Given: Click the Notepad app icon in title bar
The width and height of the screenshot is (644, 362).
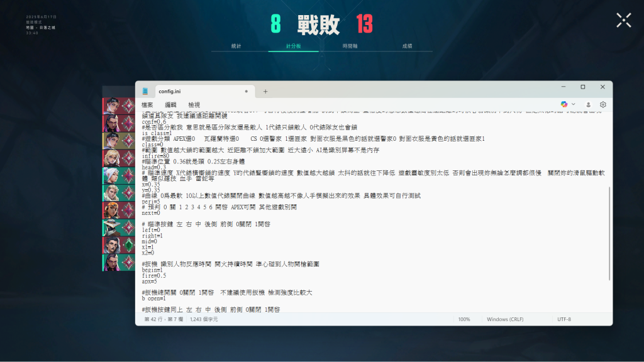Looking at the screenshot, I should click(145, 91).
